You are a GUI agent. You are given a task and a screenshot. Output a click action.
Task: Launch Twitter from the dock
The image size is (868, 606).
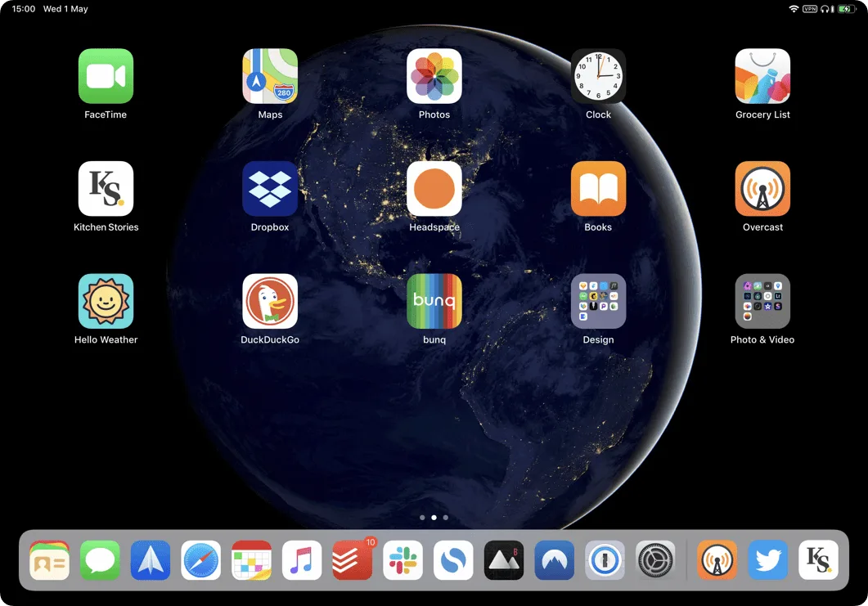point(768,560)
